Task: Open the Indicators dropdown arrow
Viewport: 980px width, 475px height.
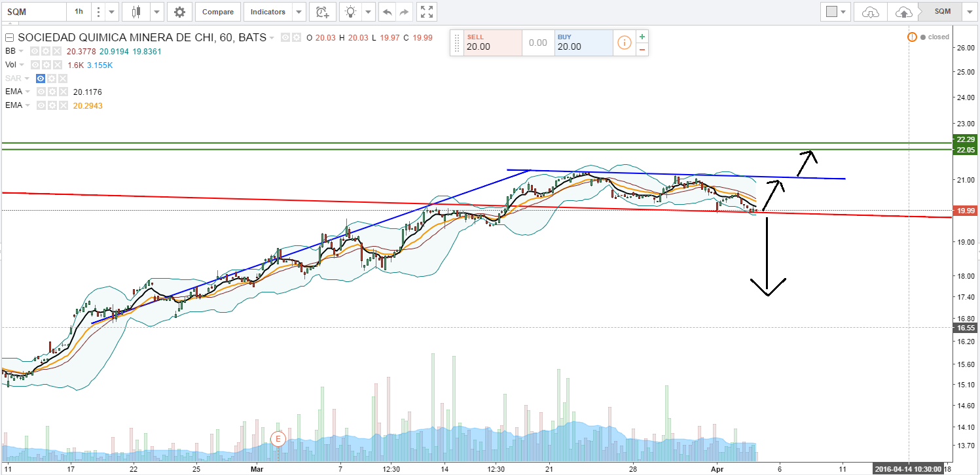Action: pos(299,12)
